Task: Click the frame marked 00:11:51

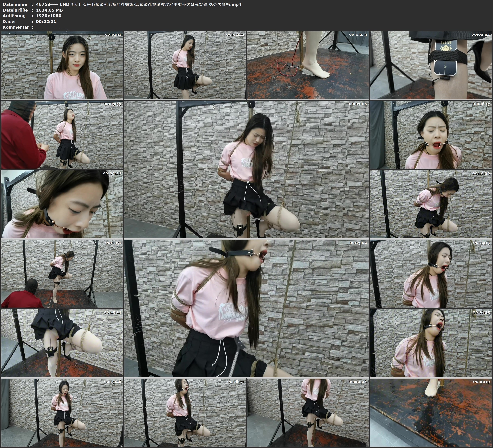Action: [x=62, y=273]
